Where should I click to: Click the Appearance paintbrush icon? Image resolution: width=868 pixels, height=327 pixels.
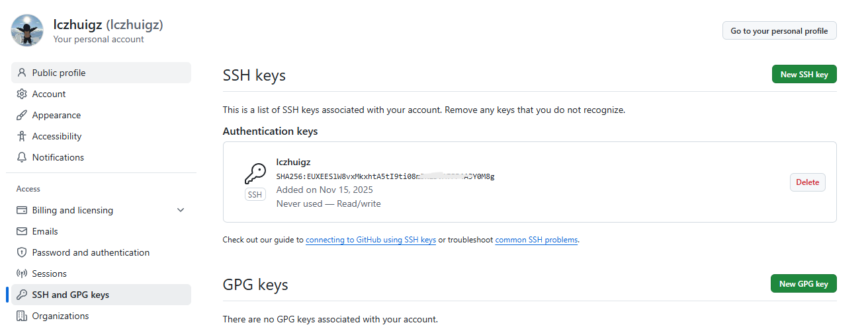(22, 115)
